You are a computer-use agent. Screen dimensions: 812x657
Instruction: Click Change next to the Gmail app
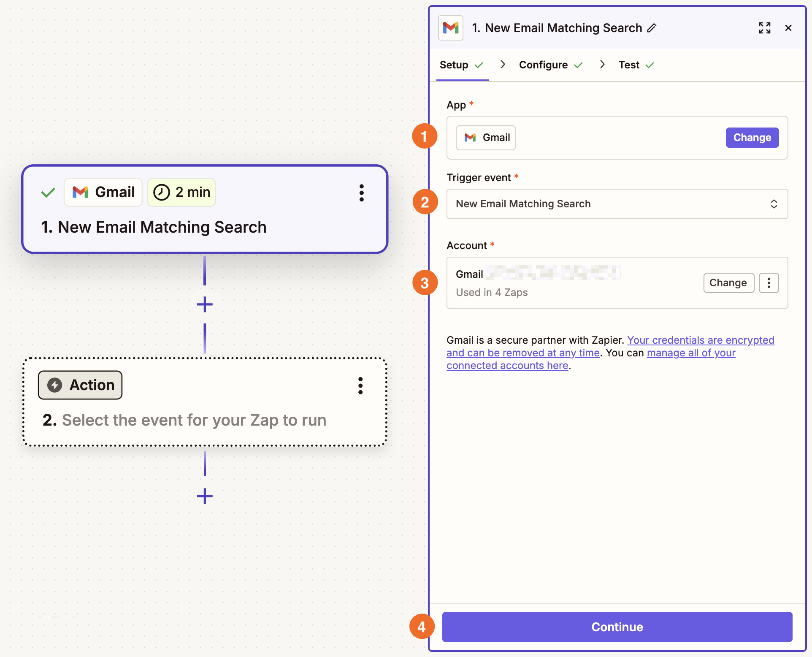coord(752,137)
